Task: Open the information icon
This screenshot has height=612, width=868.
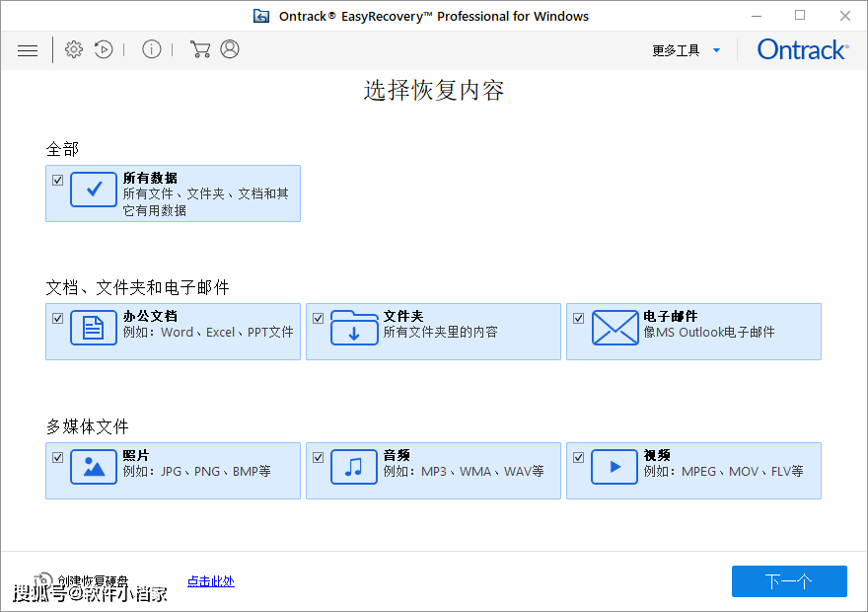Action: [151, 49]
